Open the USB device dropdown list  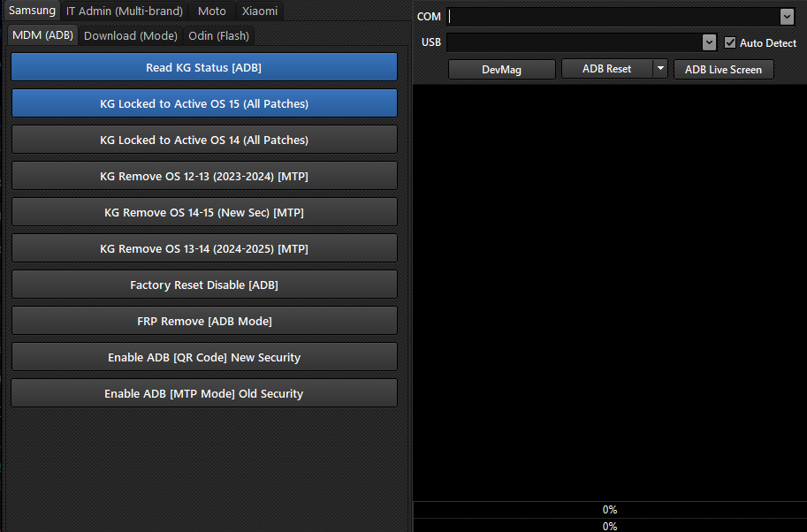tap(709, 42)
